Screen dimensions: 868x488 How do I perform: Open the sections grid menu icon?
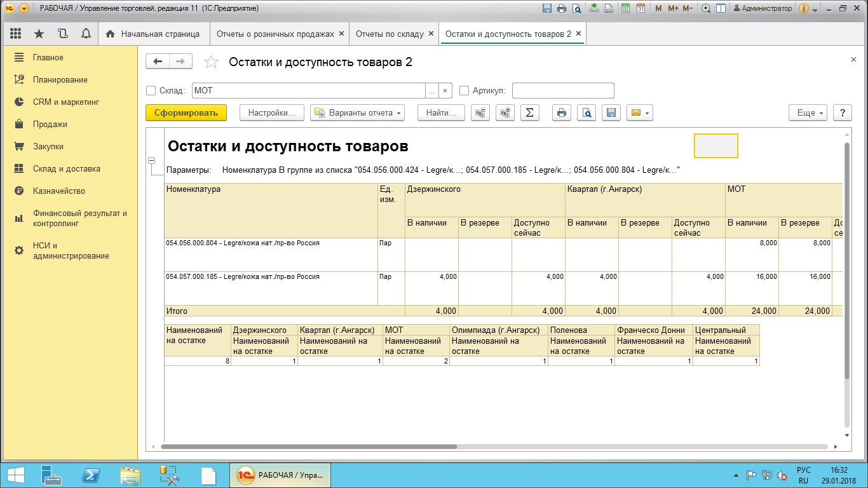tap(16, 34)
